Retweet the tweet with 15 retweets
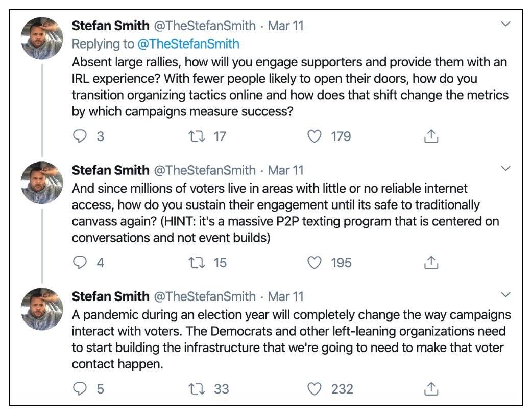532x416 pixels. click(x=197, y=263)
